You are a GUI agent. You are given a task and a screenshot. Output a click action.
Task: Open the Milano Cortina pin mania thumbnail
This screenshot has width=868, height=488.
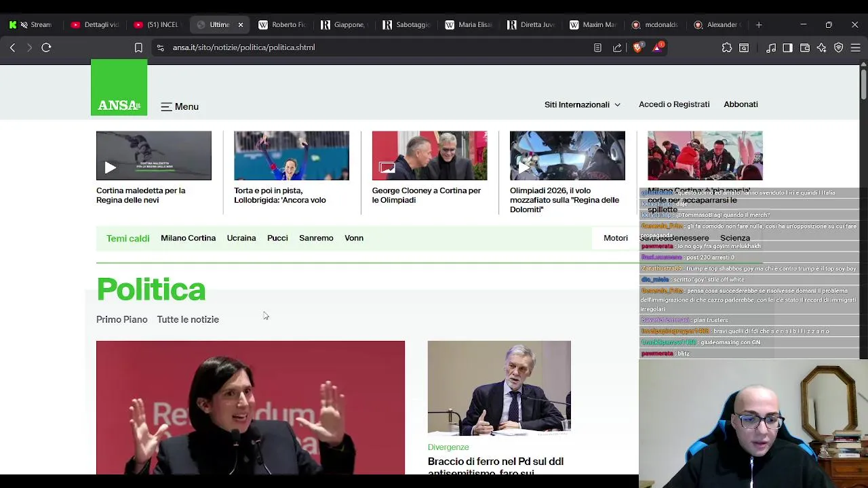click(705, 156)
